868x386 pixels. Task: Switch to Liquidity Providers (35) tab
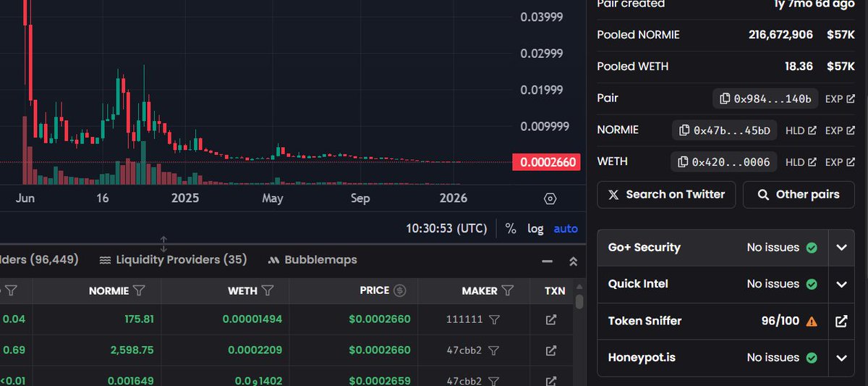coord(173,259)
